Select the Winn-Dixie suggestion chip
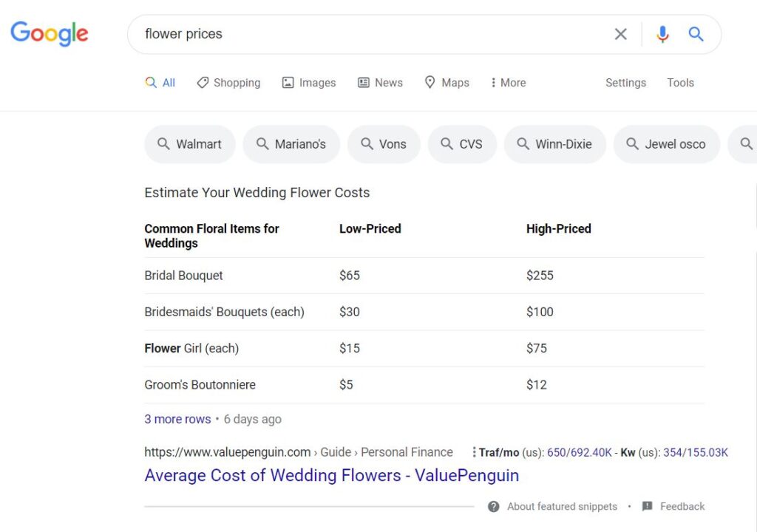This screenshot has height=532, width=757. (554, 144)
